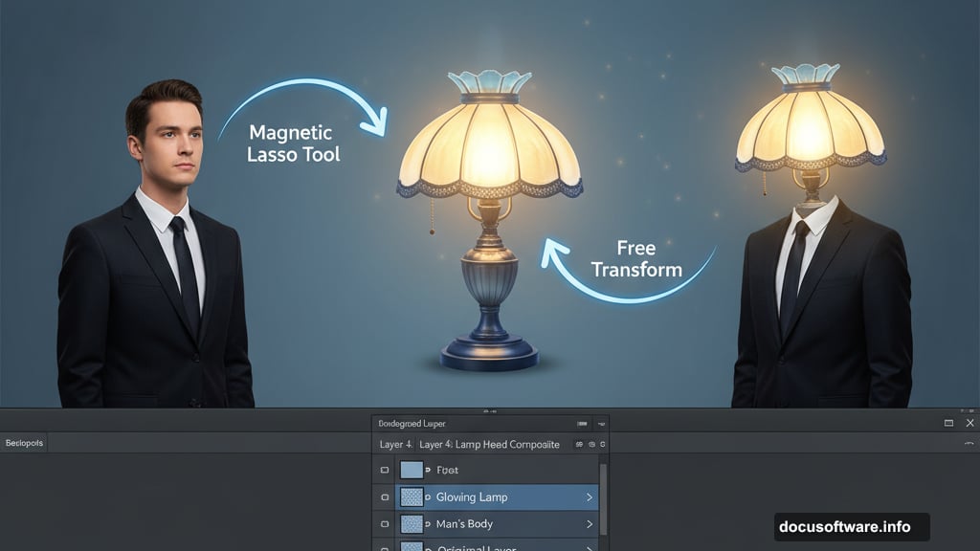Screen dimensions: 980x551
Task: Click the link icon beside Man's Body layer
Action: (428, 523)
